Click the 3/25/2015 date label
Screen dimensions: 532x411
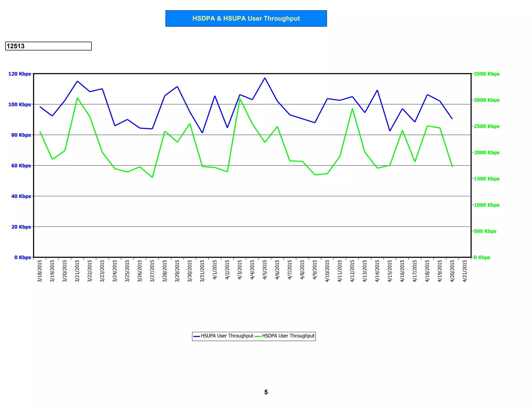tap(127, 271)
